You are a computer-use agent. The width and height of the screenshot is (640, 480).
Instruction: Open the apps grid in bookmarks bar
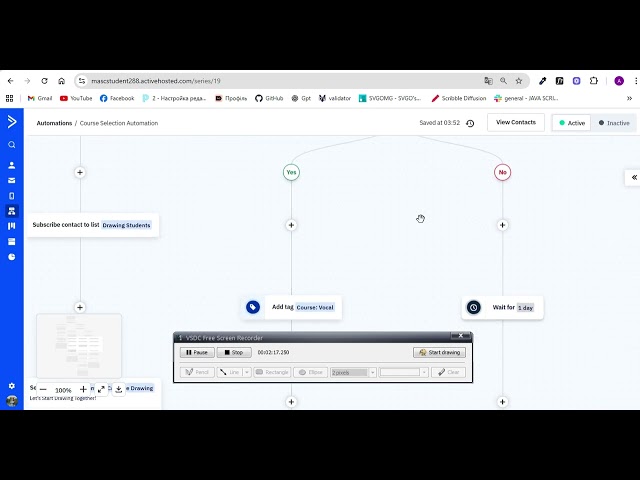(9, 98)
